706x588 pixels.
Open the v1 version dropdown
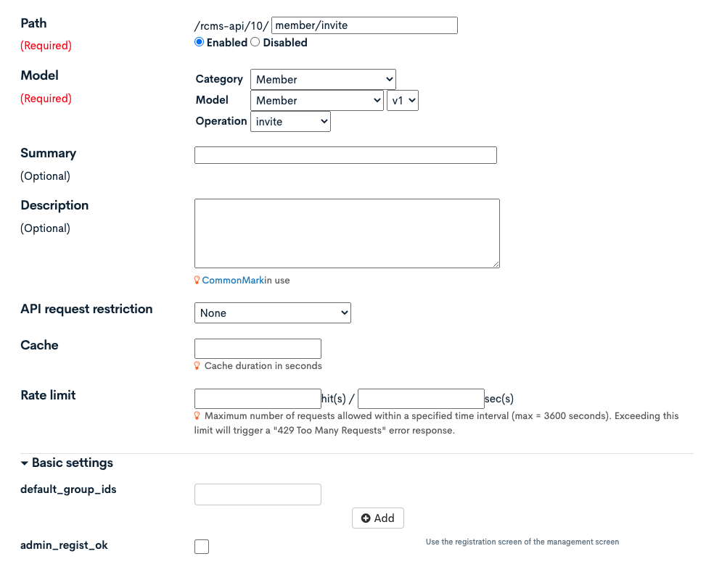tap(403, 100)
